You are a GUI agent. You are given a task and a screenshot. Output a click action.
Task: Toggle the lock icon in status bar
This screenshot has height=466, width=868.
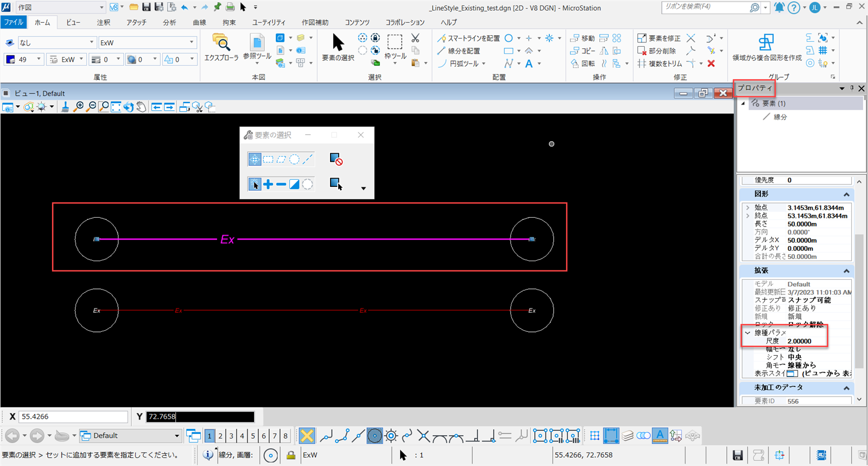click(x=291, y=455)
